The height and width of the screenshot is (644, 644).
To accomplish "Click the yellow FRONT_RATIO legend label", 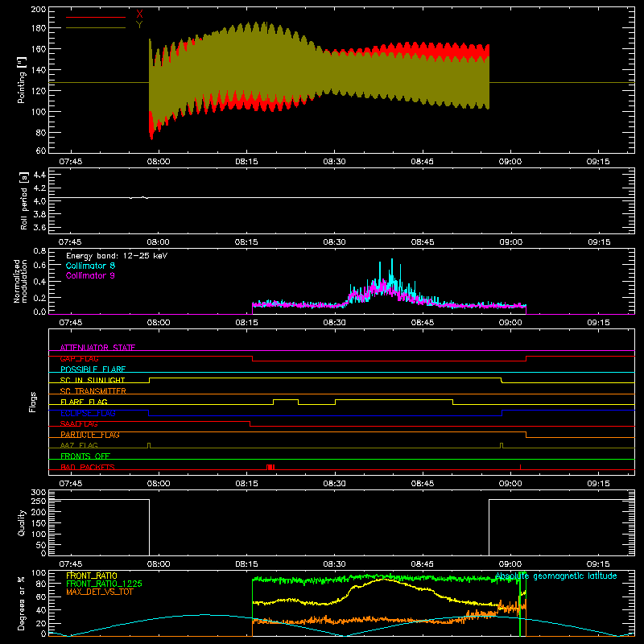I will [92, 576].
